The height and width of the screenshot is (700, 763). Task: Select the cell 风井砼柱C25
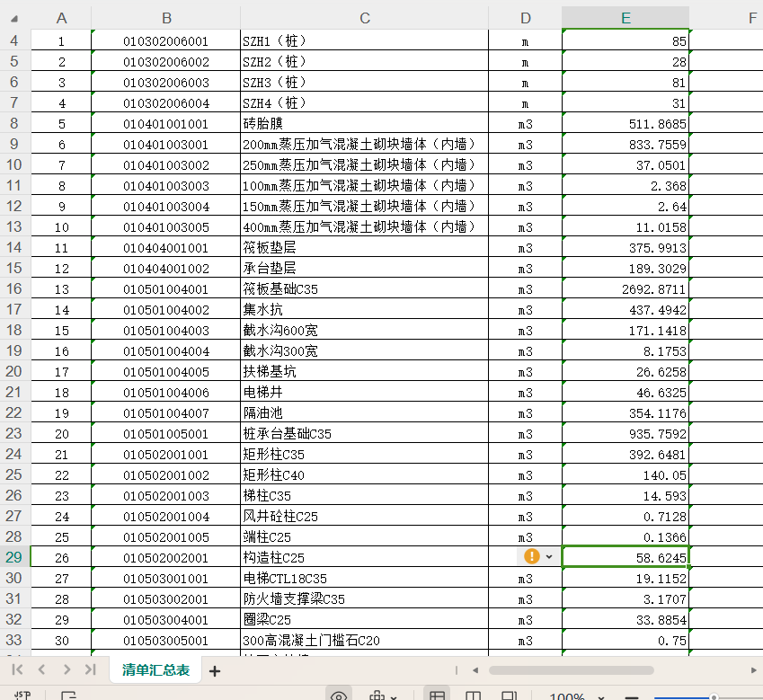pyautogui.click(x=365, y=516)
